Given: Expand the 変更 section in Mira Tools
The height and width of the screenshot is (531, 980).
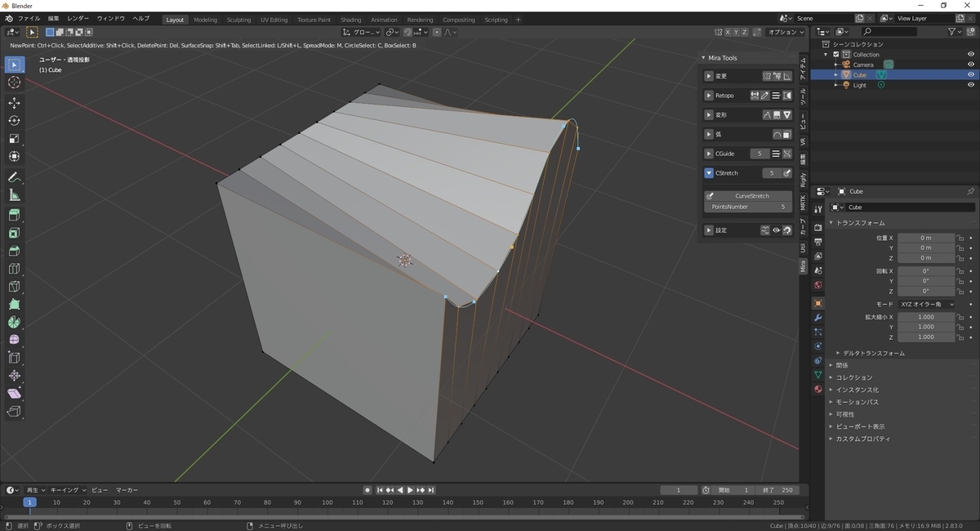Looking at the screenshot, I should 709,76.
